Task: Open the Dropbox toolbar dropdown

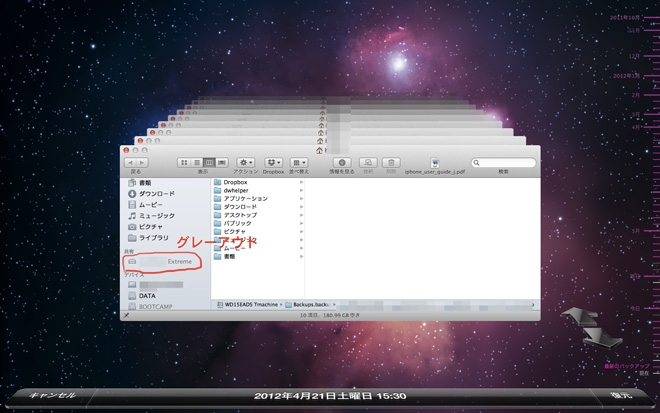Action: (x=274, y=163)
